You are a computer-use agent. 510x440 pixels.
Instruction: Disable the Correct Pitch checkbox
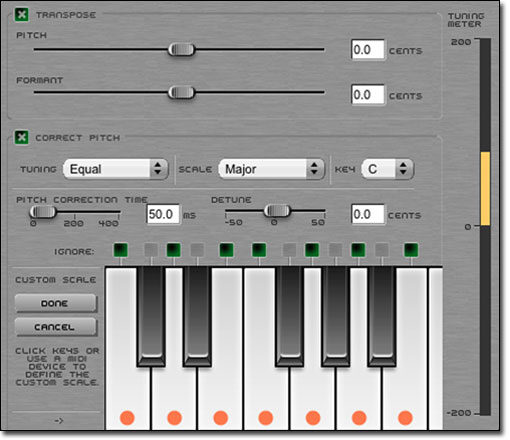[22, 137]
